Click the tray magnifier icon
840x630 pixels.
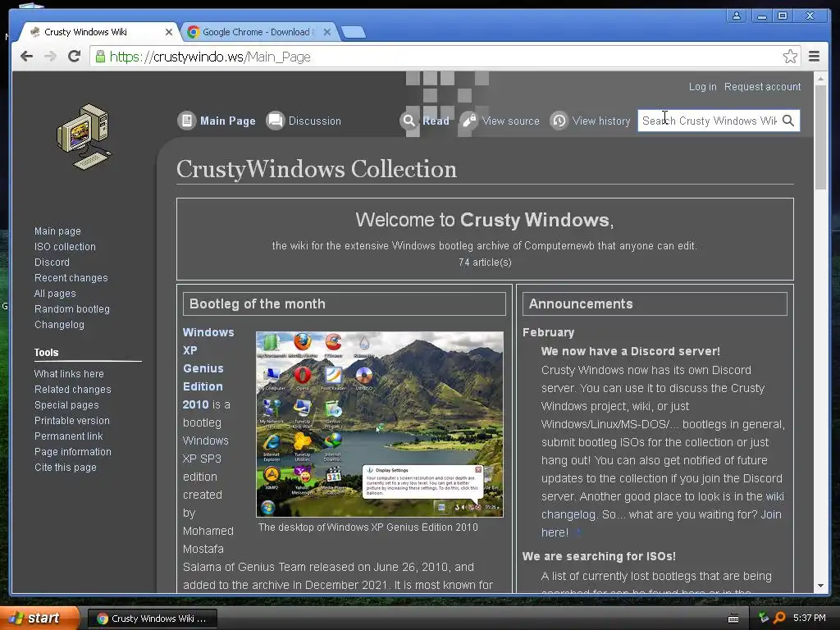click(x=779, y=618)
